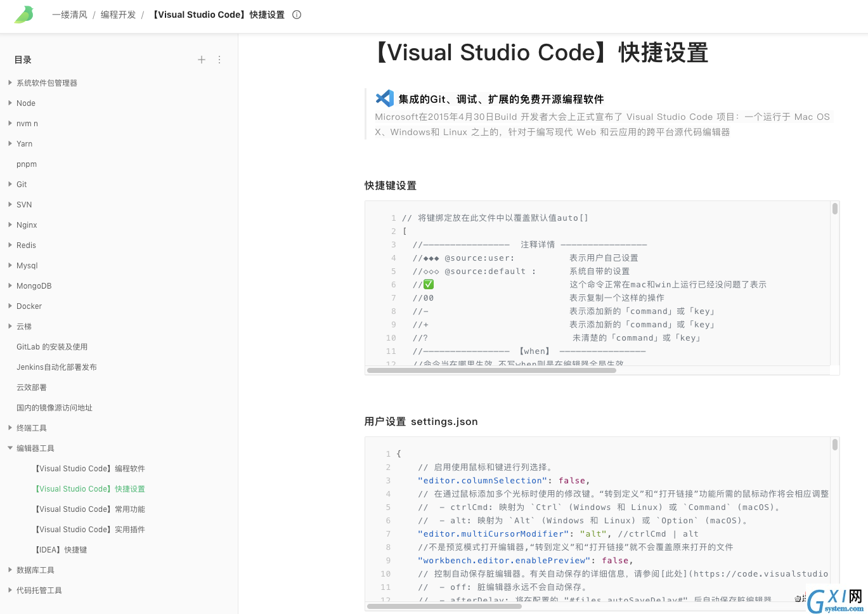Open Jenkins自动化部署发布 page

pyautogui.click(x=56, y=367)
